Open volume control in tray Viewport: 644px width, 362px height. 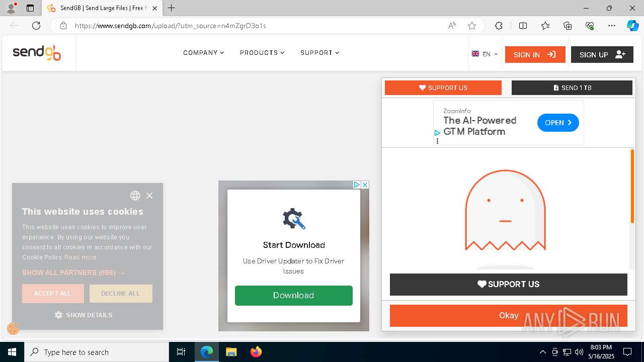tap(579, 352)
